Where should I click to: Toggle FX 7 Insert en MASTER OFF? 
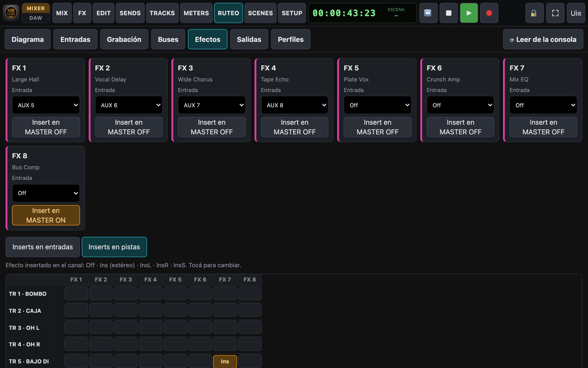click(x=543, y=127)
